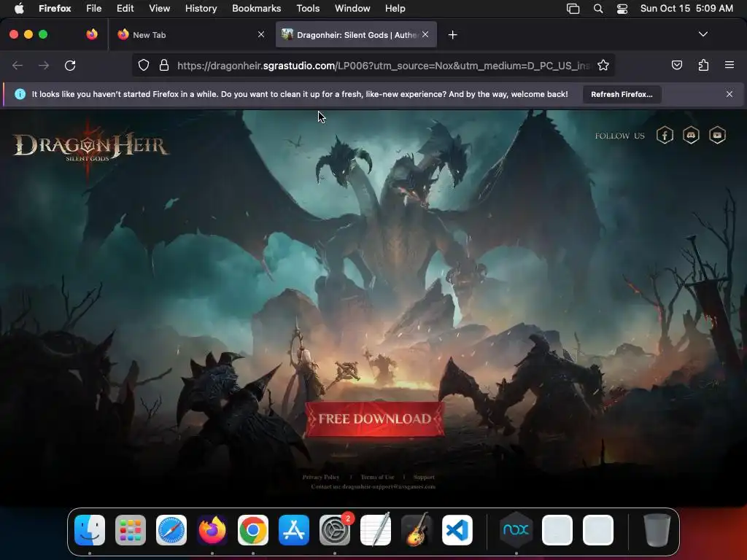Open the YouTube follow icon
Screen dimensions: 747x560
[717, 135]
